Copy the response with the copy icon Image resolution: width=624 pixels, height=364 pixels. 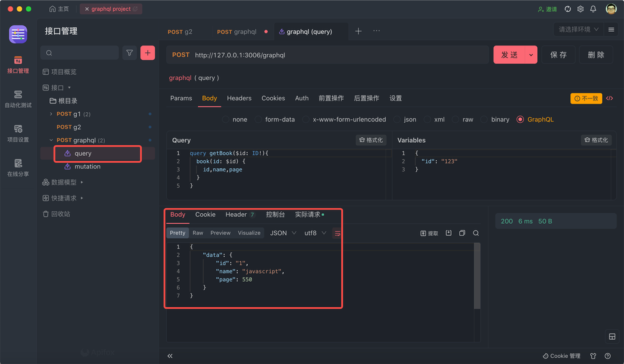click(x=462, y=232)
